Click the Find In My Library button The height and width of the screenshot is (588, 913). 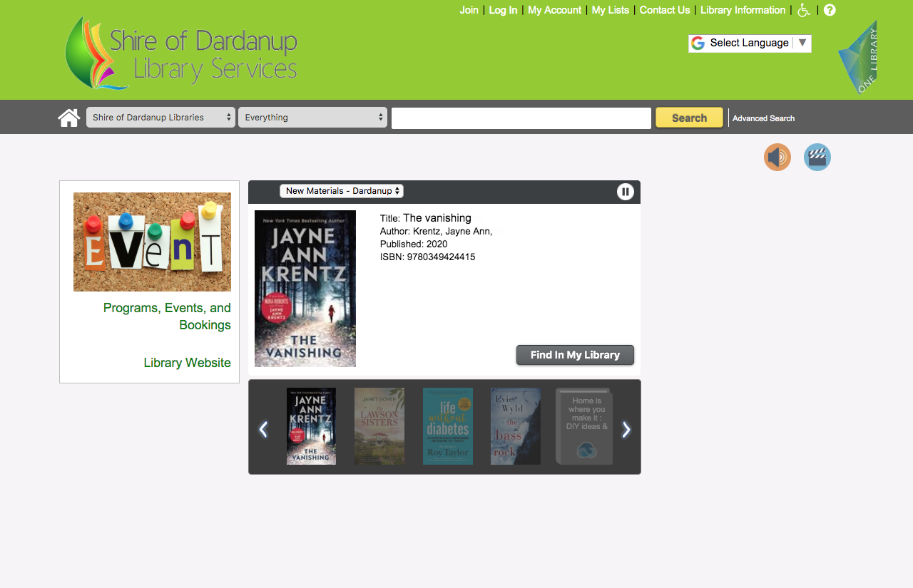coord(575,355)
